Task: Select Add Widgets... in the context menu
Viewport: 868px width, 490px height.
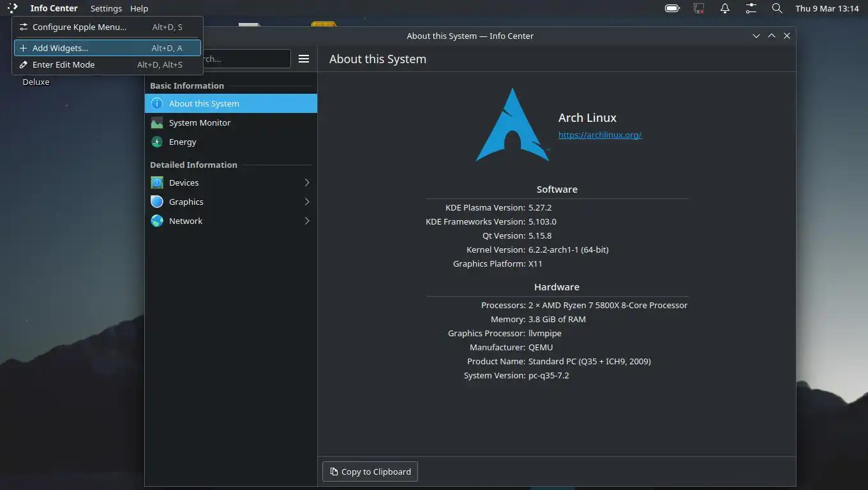Action: pyautogui.click(x=107, y=48)
